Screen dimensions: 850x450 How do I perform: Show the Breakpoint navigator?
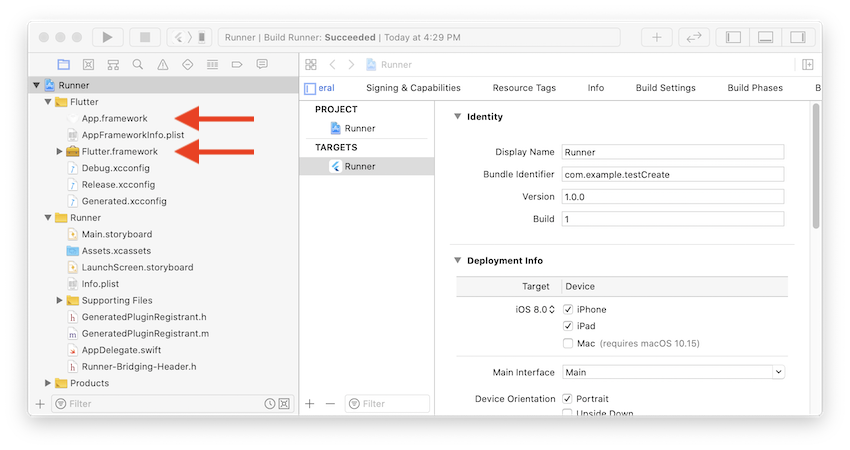237,65
